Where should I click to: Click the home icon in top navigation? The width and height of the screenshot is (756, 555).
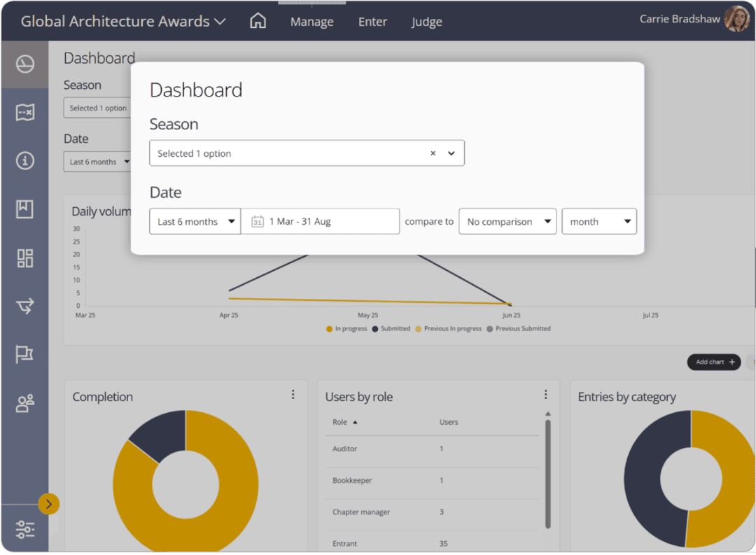(258, 21)
